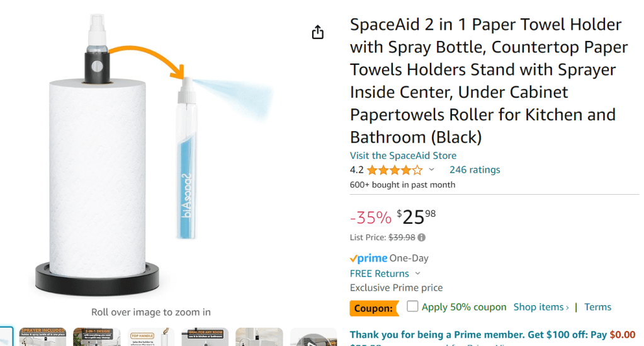This screenshot has height=346, width=644.
Task: Click the star rating icons
Action: click(395, 170)
